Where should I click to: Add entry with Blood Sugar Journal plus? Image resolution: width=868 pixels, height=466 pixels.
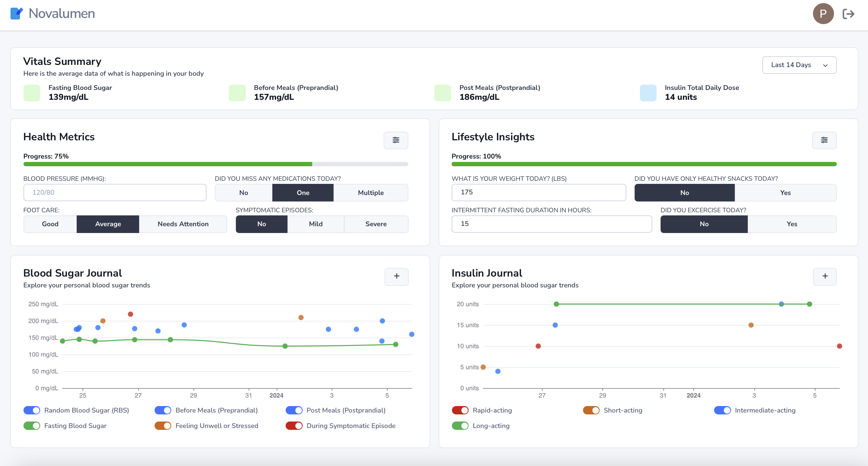coord(396,276)
